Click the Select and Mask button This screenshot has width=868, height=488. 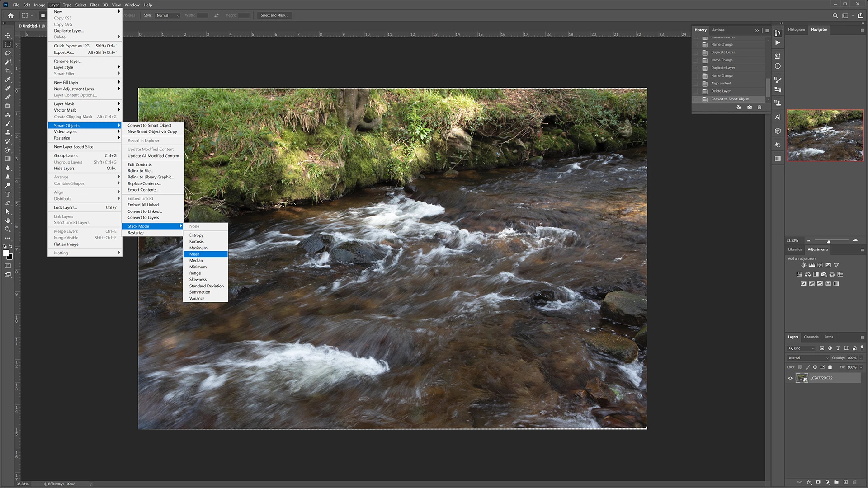coord(274,15)
